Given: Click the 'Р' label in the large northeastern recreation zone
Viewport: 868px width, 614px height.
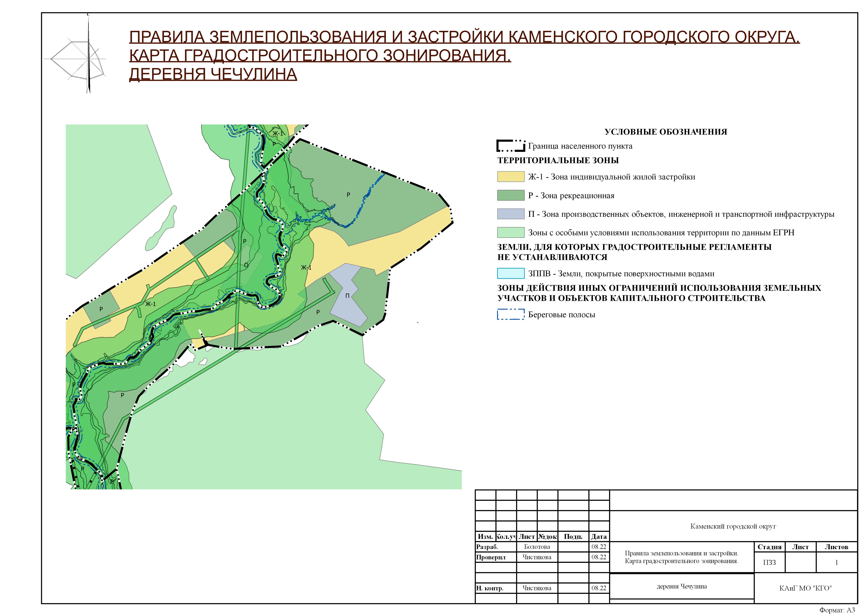Looking at the screenshot, I should tap(349, 195).
